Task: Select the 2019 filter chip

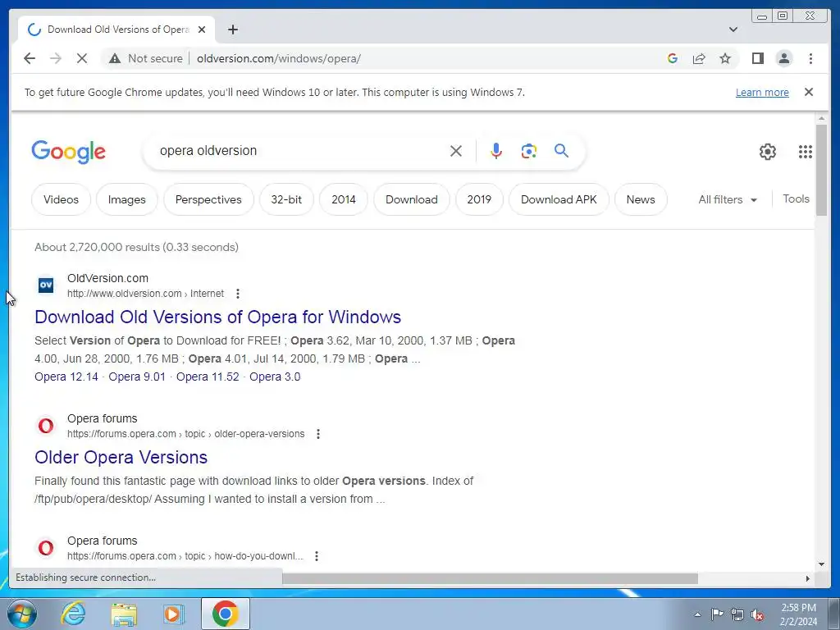Action: pos(479,199)
